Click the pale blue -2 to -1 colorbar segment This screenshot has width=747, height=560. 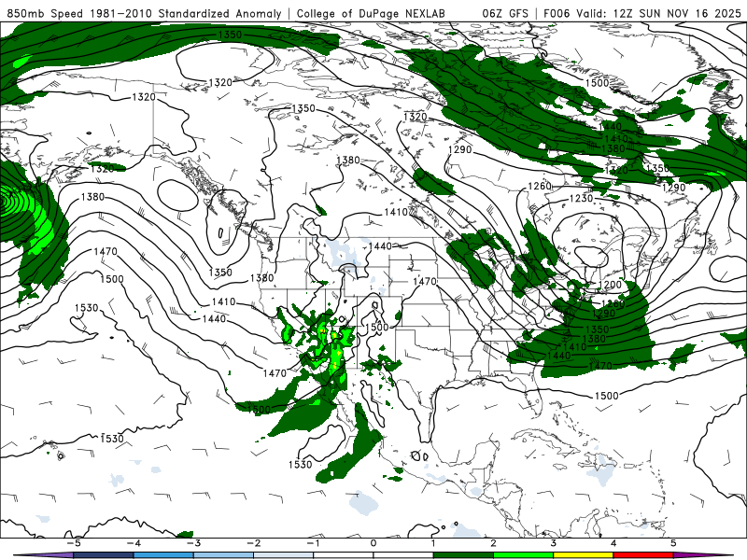[x=284, y=555]
